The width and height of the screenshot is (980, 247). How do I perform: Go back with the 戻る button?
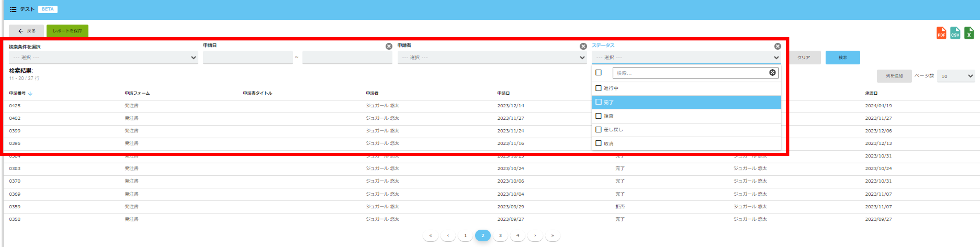click(x=26, y=31)
